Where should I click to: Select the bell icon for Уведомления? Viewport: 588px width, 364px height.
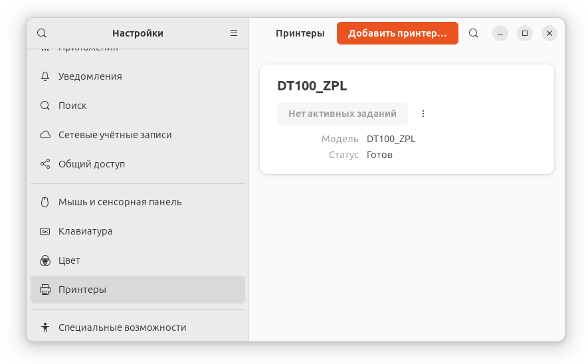coord(45,76)
